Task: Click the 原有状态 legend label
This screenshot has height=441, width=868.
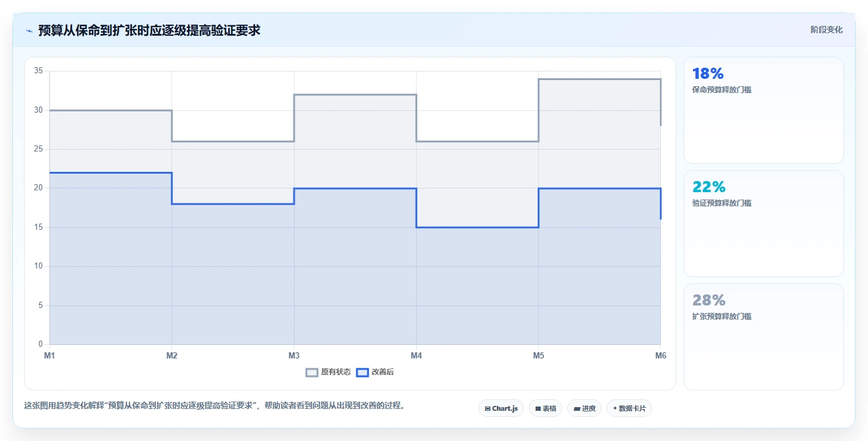Action: click(x=336, y=372)
